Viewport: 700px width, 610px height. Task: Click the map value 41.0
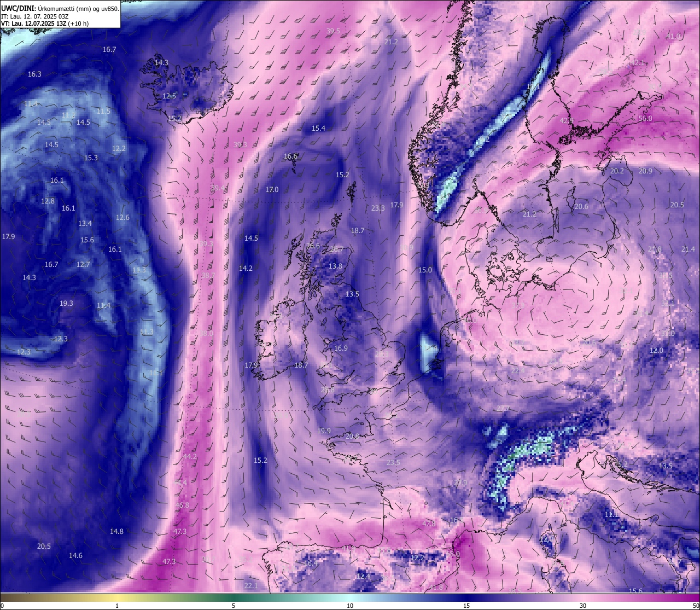point(673,36)
